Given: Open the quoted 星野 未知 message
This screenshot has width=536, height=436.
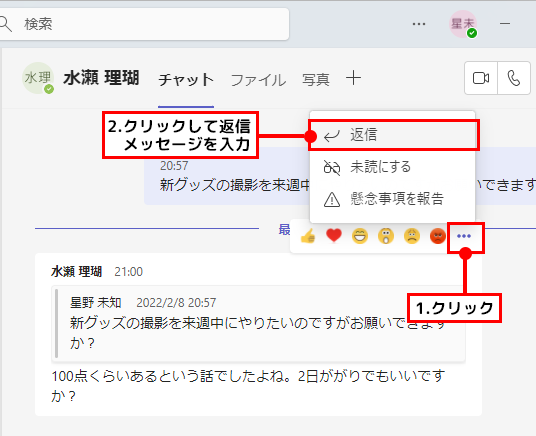Looking at the screenshot, I should coord(258,323).
